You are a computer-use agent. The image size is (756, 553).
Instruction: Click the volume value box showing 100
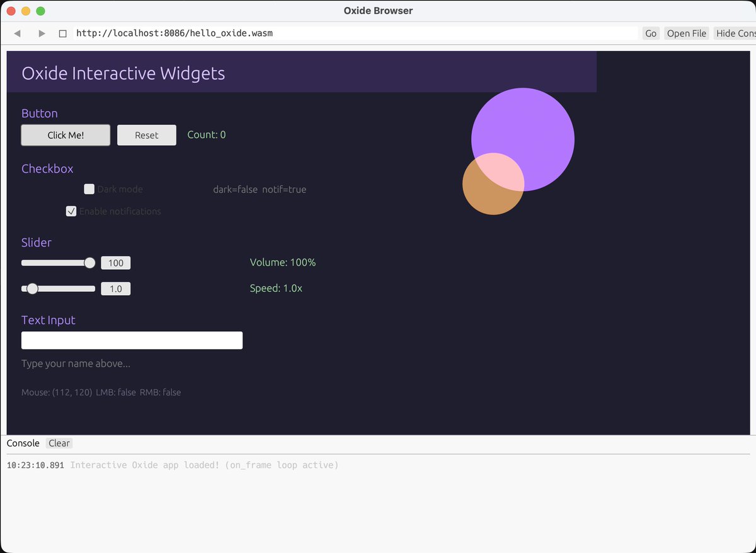(x=116, y=263)
